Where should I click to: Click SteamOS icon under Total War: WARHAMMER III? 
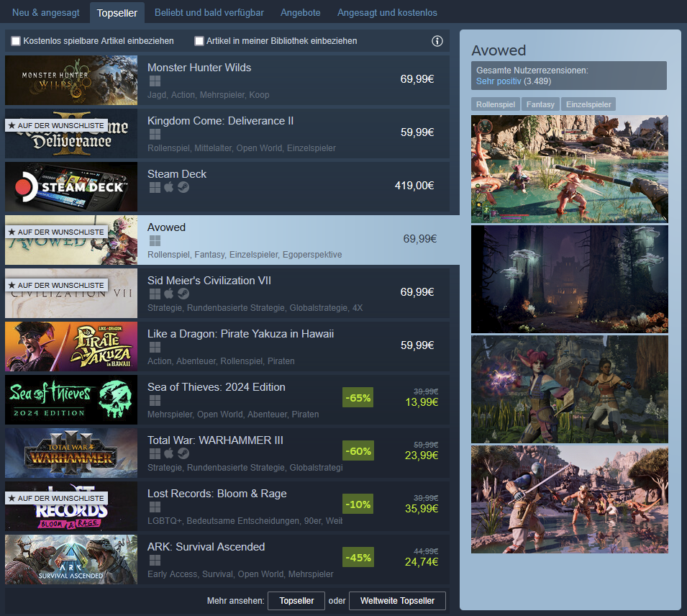pyautogui.click(x=183, y=453)
